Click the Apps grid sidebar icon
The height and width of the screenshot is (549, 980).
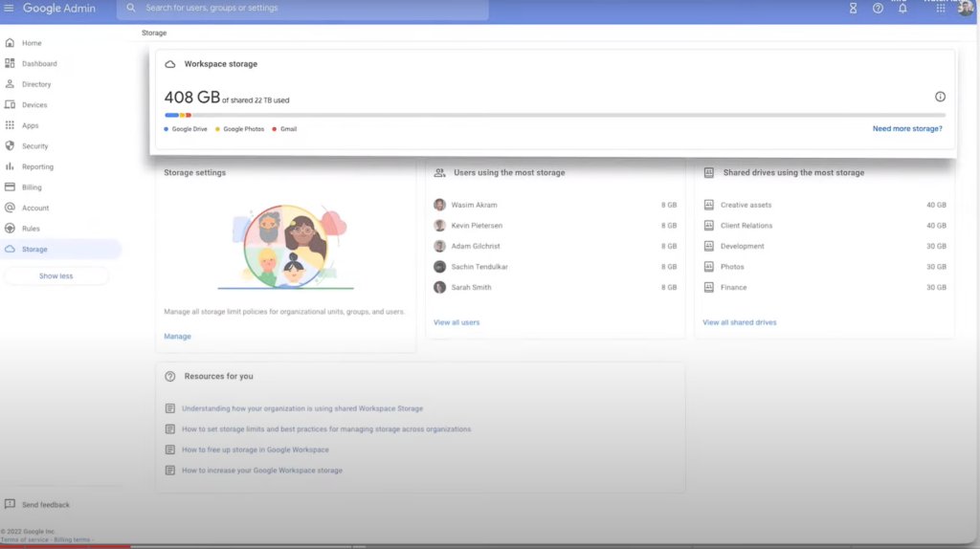tap(10, 125)
